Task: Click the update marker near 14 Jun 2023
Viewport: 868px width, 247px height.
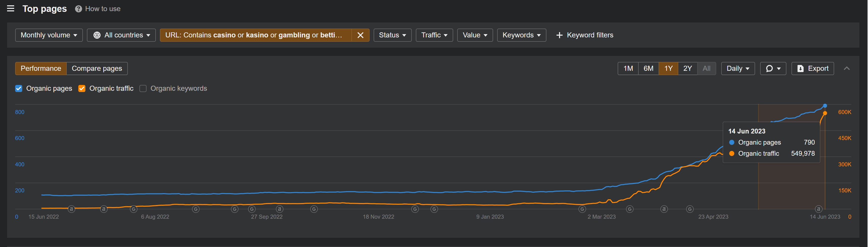Action: tap(818, 209)
